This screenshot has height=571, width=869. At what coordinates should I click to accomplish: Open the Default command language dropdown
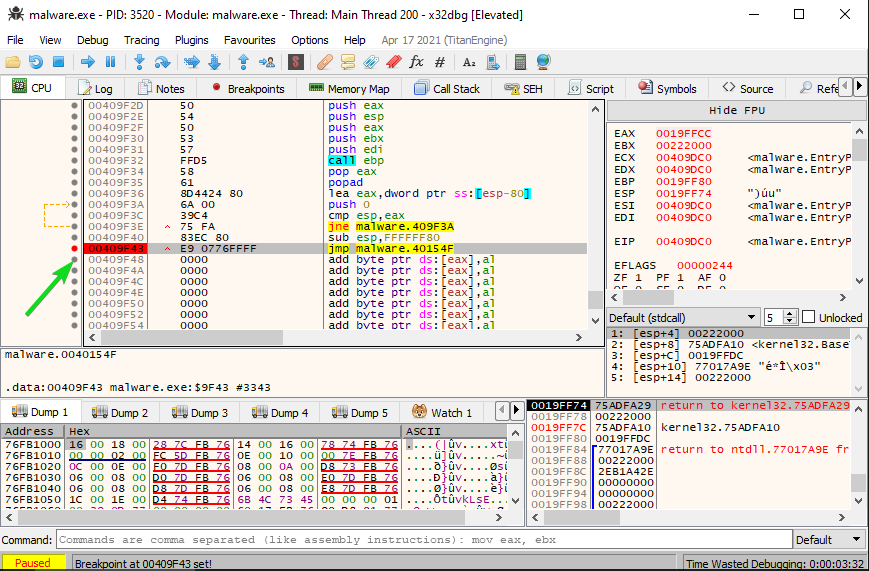(829, 539)
